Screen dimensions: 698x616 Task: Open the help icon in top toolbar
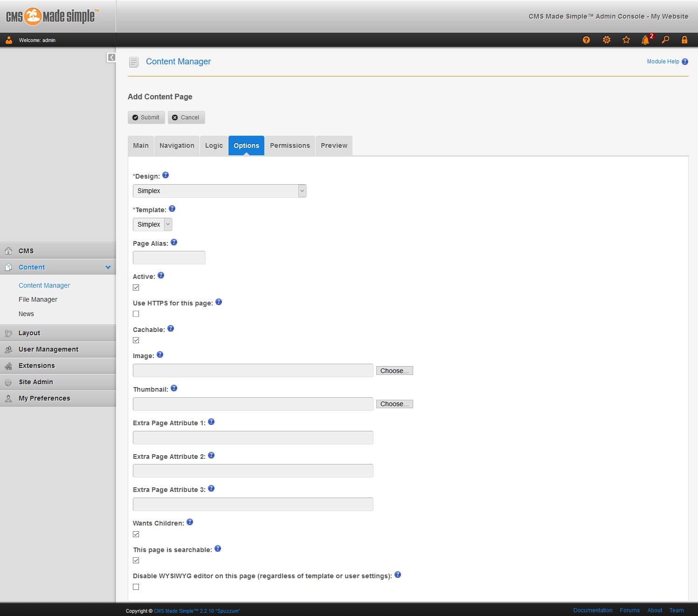tap(586, 40)
